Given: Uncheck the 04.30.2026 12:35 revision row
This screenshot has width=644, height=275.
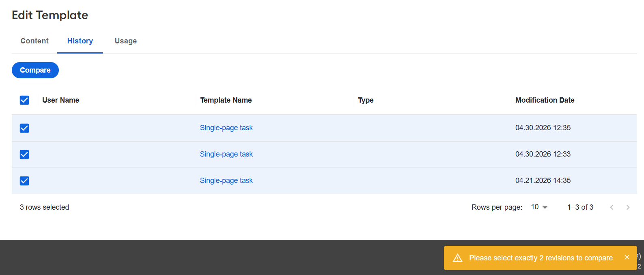Looking at the screenshot, I should point(24,128).
